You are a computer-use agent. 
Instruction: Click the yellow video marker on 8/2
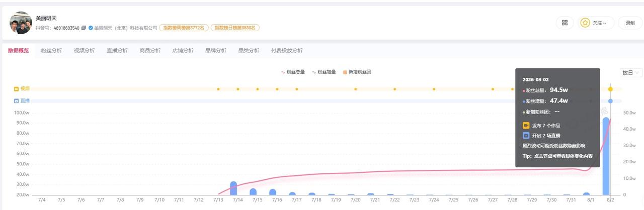(x=610, y=89)
